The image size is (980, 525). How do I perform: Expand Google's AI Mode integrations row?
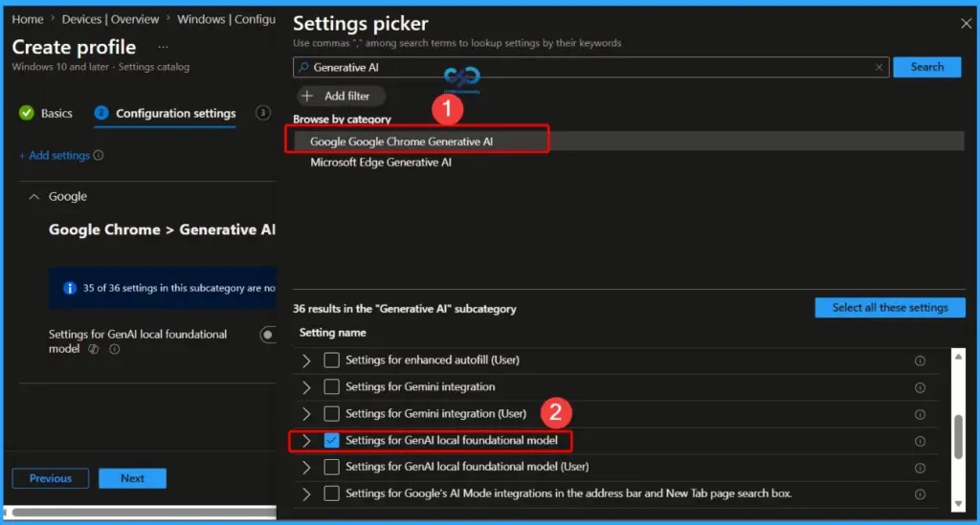(306, 494)
